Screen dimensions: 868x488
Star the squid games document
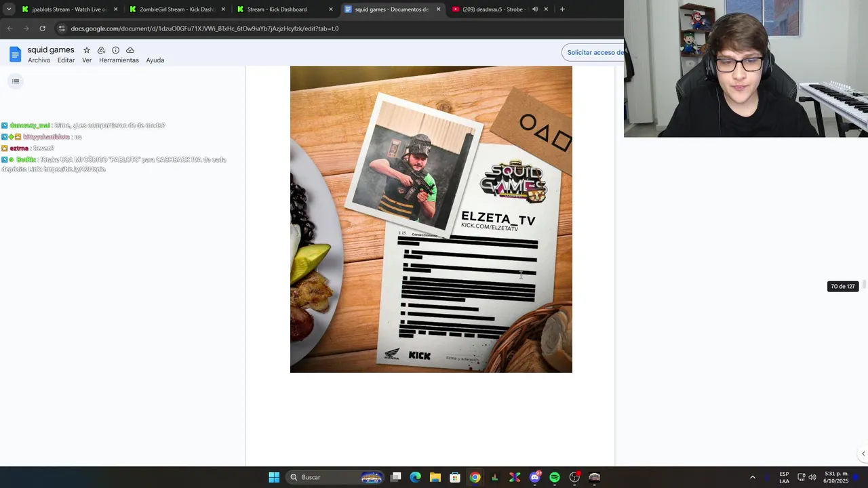[x=87, y=50]
